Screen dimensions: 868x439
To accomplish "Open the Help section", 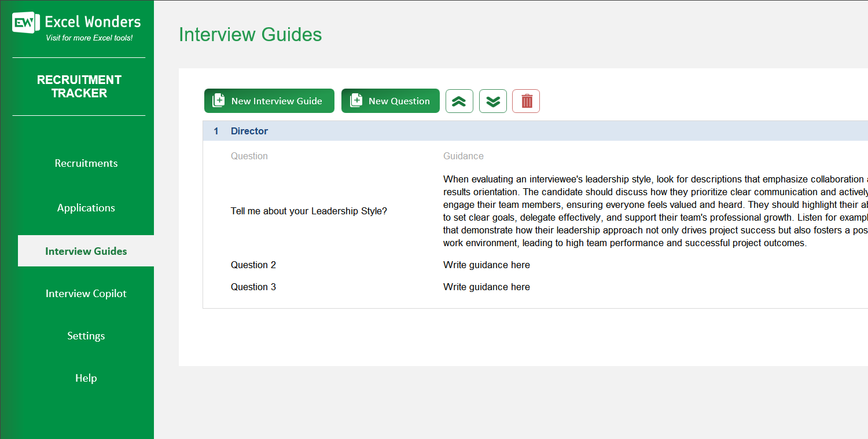I will pyautogui.click(x=86, y=378).
